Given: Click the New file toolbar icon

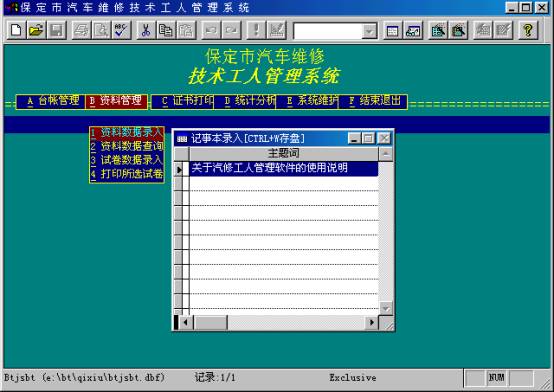Looking at the screenshot, I should (16, 30).
